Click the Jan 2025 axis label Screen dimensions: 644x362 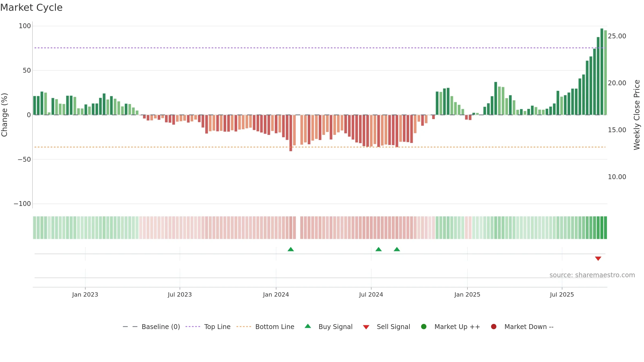(x=467, y=294)
